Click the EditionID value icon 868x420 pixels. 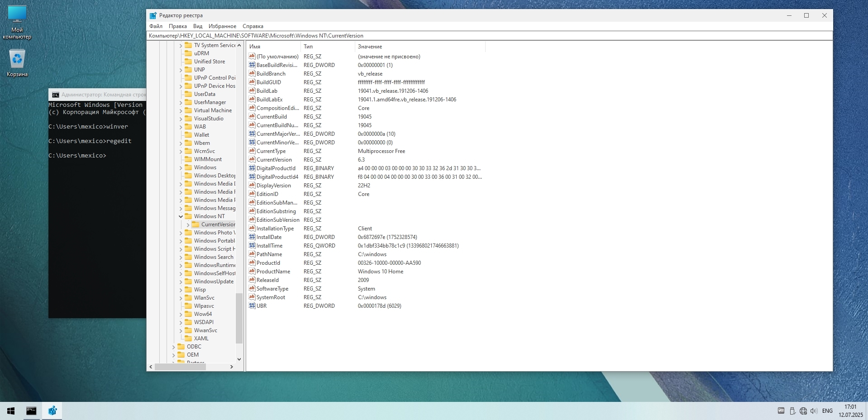tap(252, 194)
